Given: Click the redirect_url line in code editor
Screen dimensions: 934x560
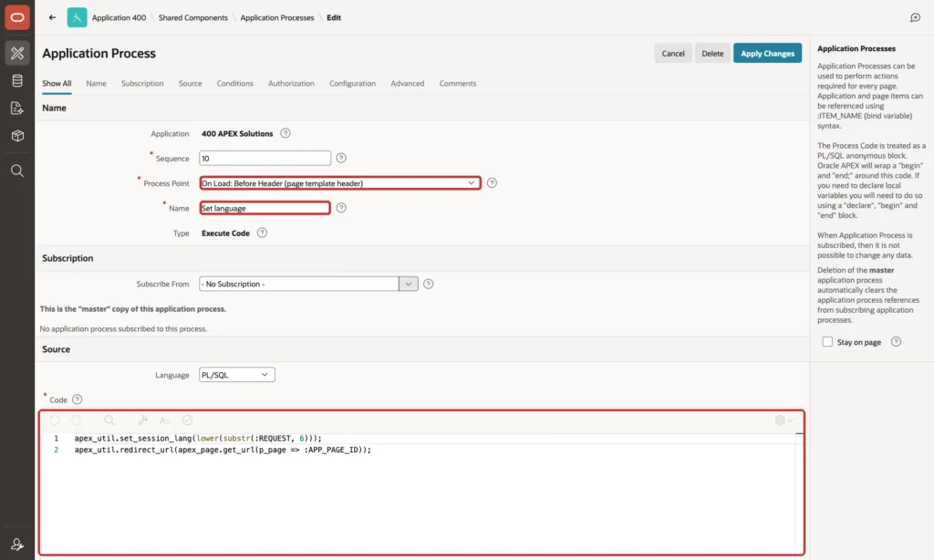Looking at the screenshot, I should coord(223,450).
